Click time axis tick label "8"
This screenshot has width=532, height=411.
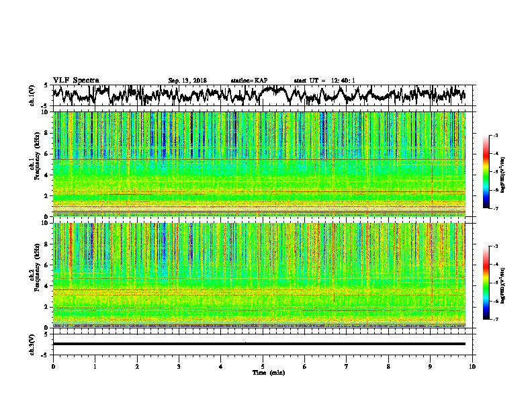(x=388, y=367)
